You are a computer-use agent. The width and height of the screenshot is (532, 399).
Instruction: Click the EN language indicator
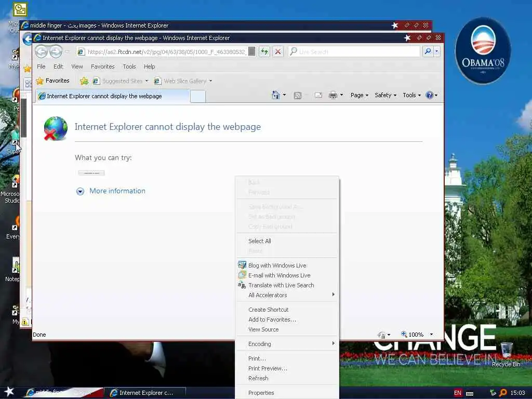pyautogui.click(x=457, y=393)
